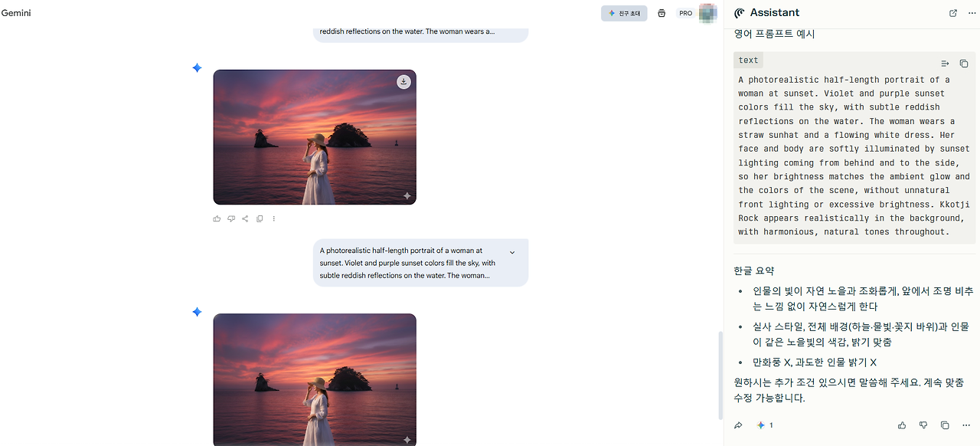This screenshot has width=980, height=446.
Task: Open the first generated sunset image
Action: (x=315, y=137)
